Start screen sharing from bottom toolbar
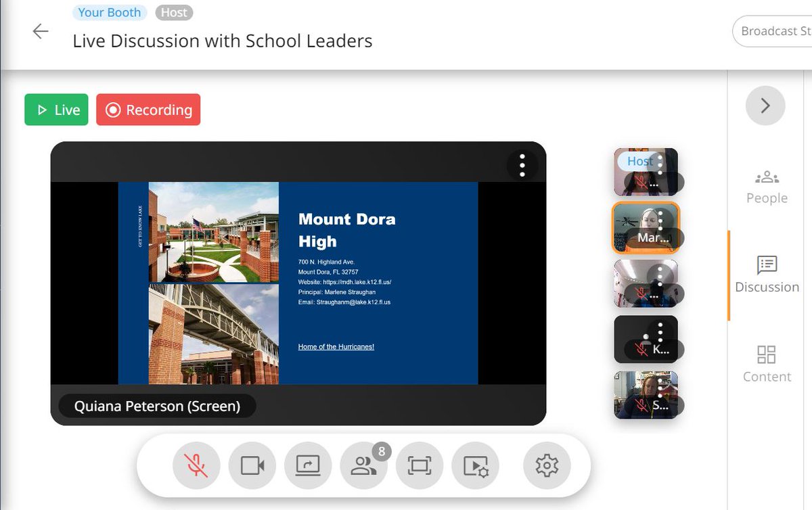The image size is (812, 510). 308,465
